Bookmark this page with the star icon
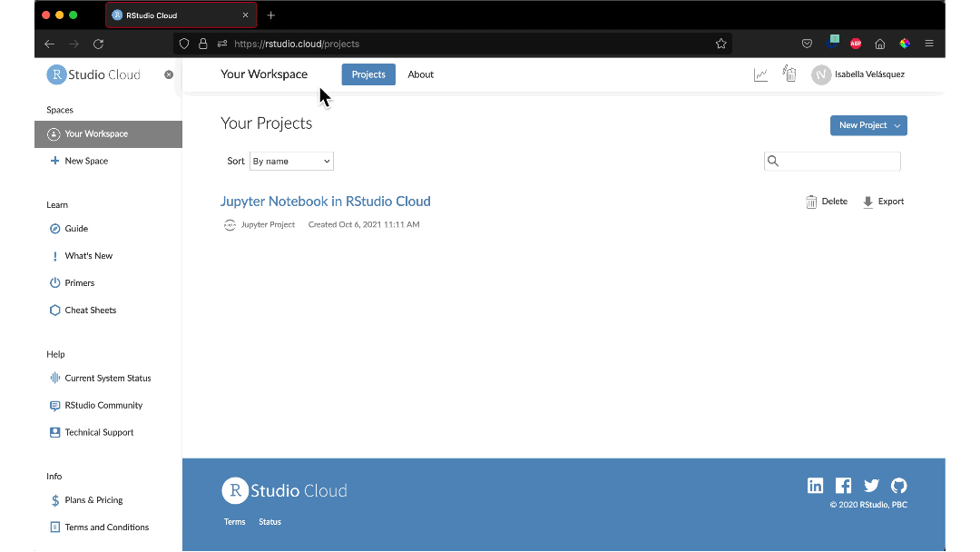This screenshot has height=552, width=980. tap(721, 43)
